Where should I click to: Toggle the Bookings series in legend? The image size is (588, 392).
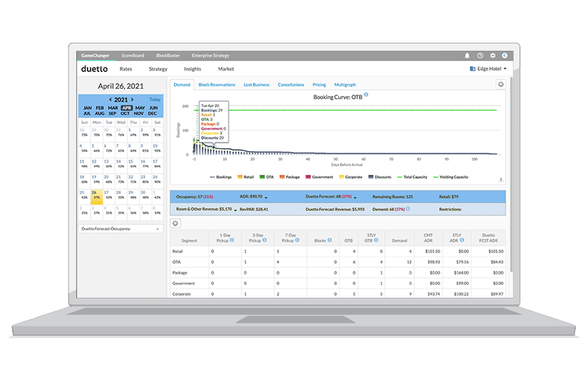(x=220, y=177)
